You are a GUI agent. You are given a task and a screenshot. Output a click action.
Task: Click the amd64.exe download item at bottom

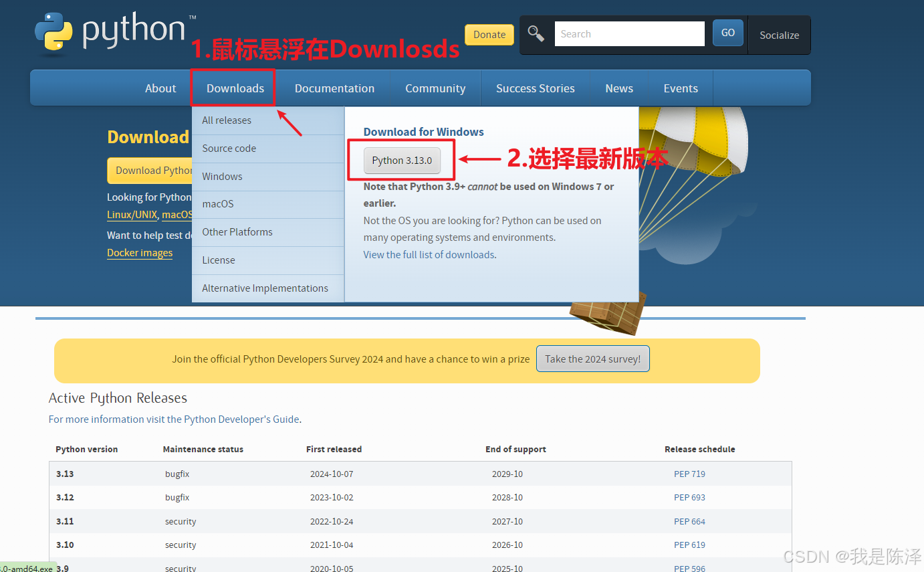coord(27,568)
